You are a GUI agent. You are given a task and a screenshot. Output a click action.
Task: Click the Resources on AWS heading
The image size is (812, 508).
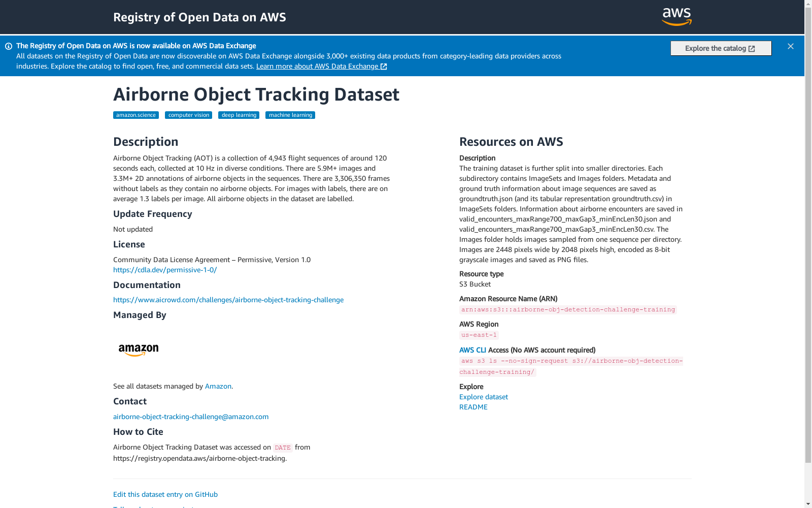click(511, 142)
